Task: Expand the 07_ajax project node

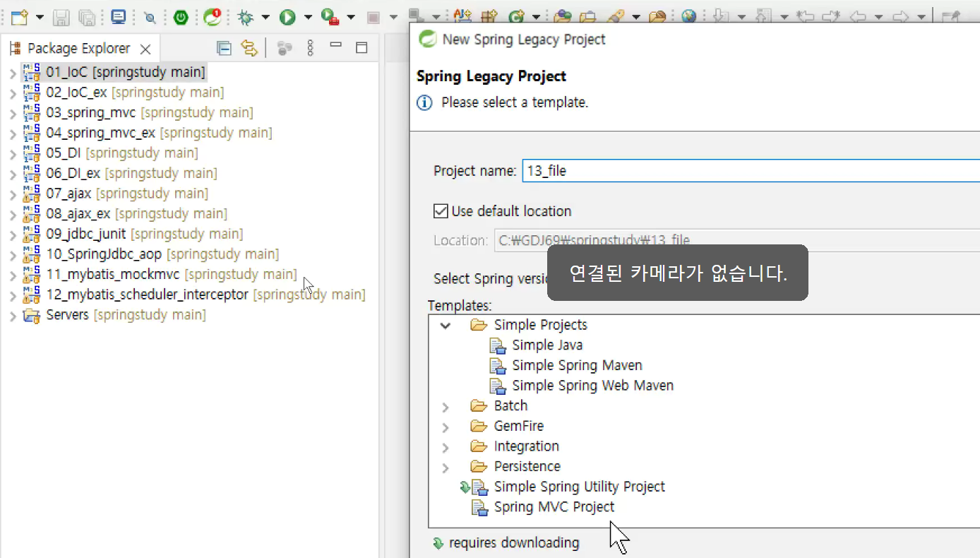Action: 13,194
